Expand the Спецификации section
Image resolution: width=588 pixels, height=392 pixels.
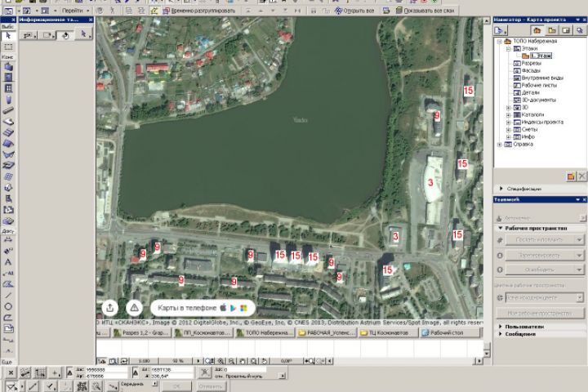coord(501,189)
